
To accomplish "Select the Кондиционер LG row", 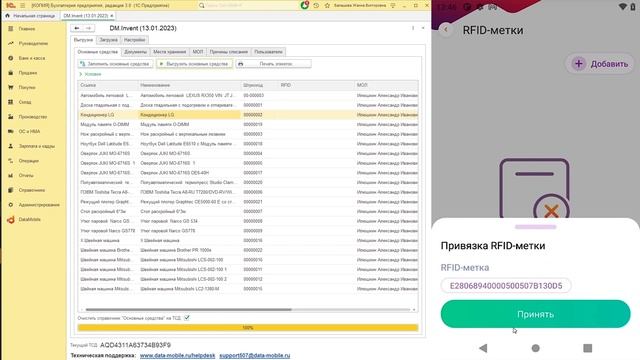I will point(248,115).
